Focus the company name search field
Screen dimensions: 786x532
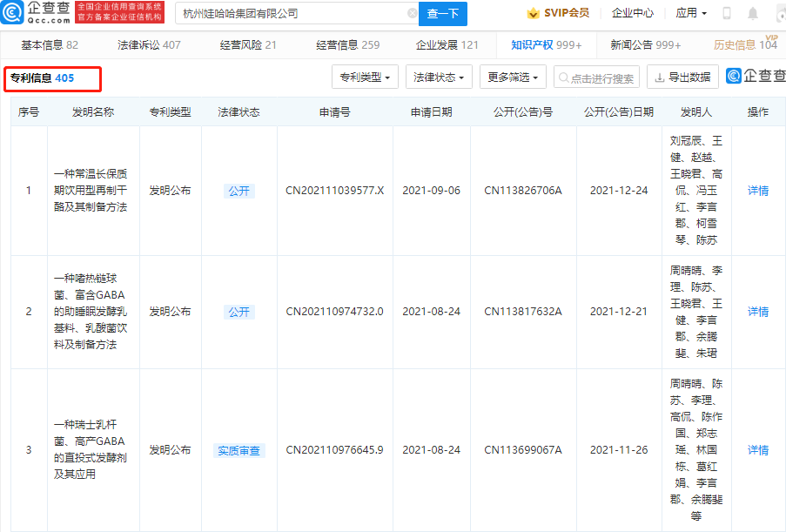point(297,14)
